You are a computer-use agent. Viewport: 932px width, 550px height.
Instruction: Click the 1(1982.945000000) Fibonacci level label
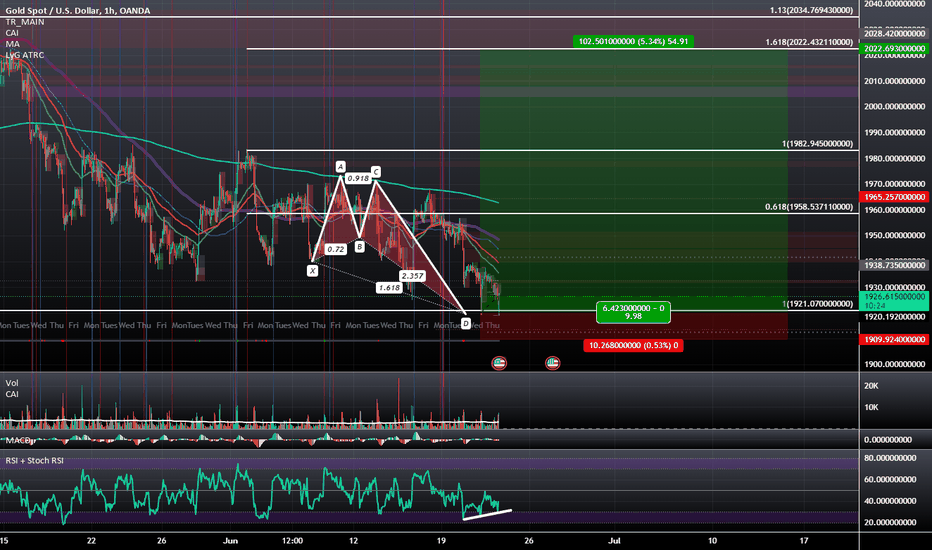pyautogui.click(x=817, y=144)
